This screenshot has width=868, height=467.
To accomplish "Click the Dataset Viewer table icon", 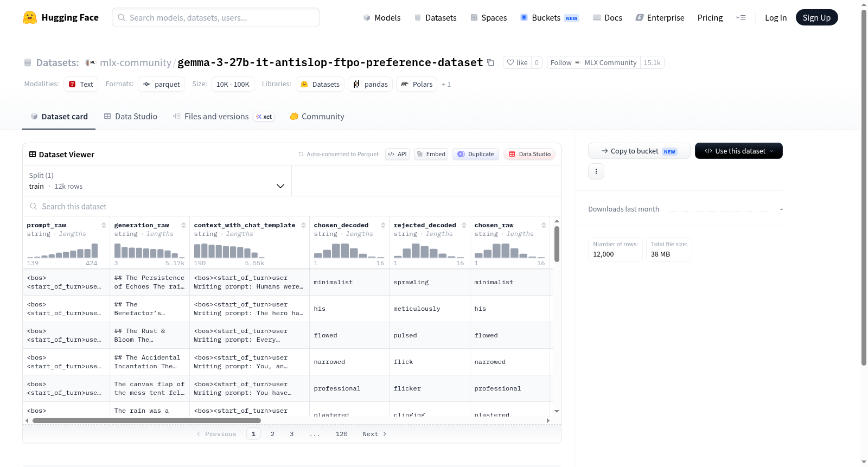I will (33, 154).
